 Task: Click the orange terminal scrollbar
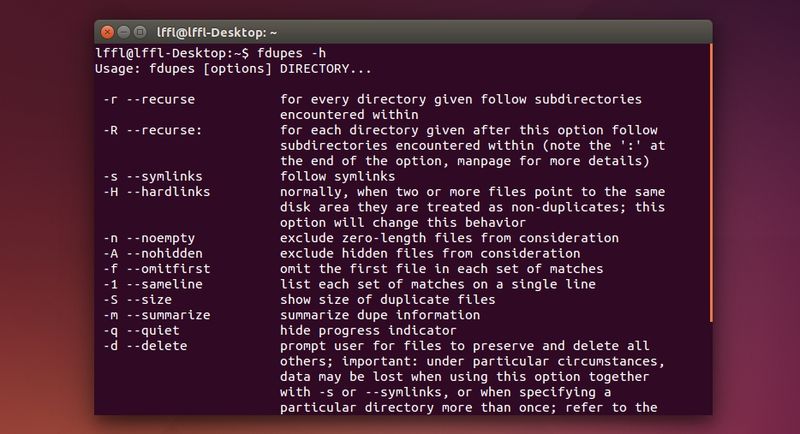(x=709, y=180)
